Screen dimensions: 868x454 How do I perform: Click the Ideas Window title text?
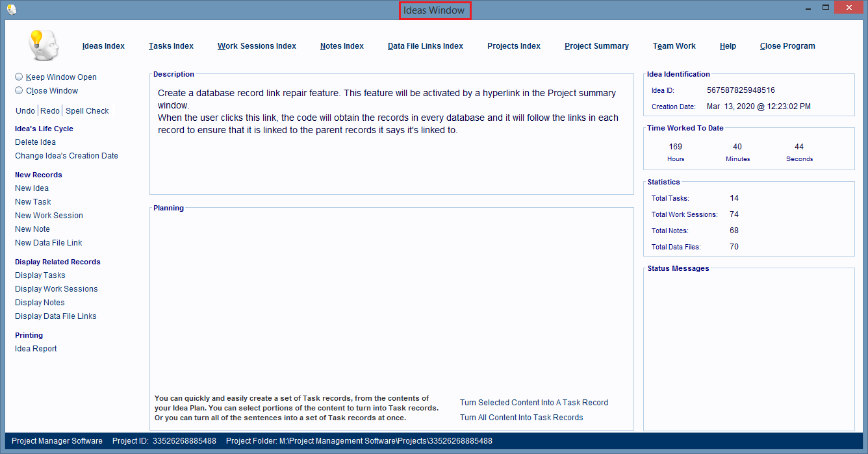434,10
